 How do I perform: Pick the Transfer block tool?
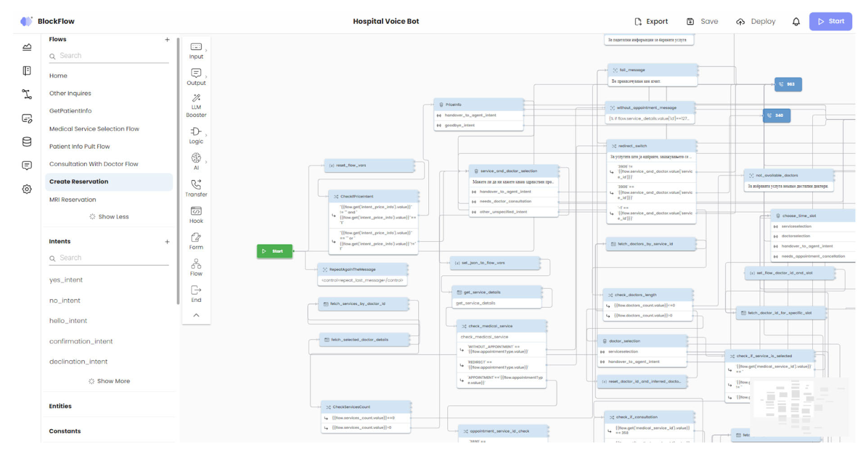pos(196,188)
